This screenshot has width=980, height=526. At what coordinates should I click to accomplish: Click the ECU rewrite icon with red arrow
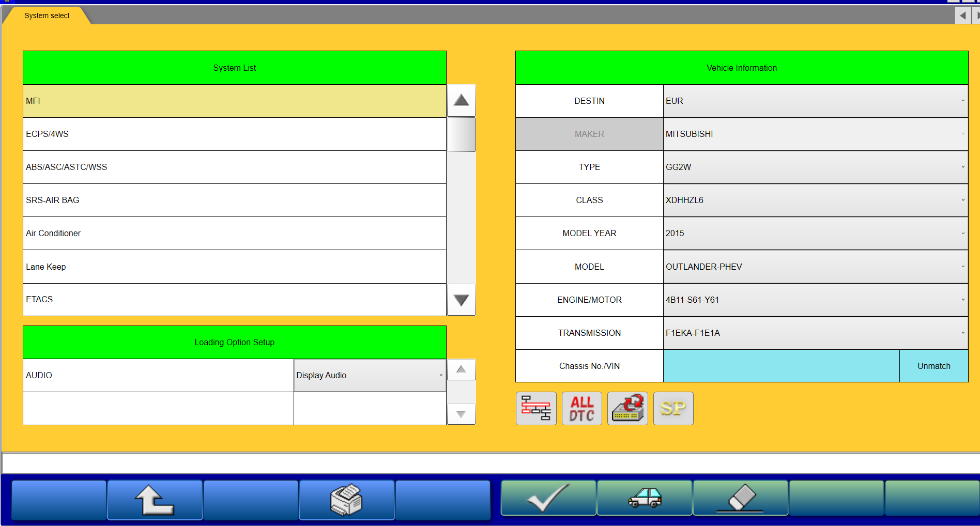(627, 409)
